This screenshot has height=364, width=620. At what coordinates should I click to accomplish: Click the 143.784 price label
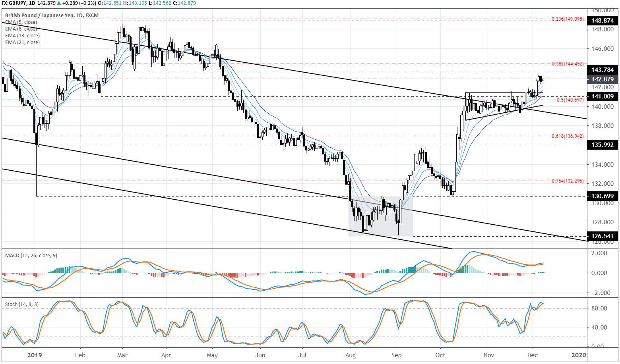603,70
